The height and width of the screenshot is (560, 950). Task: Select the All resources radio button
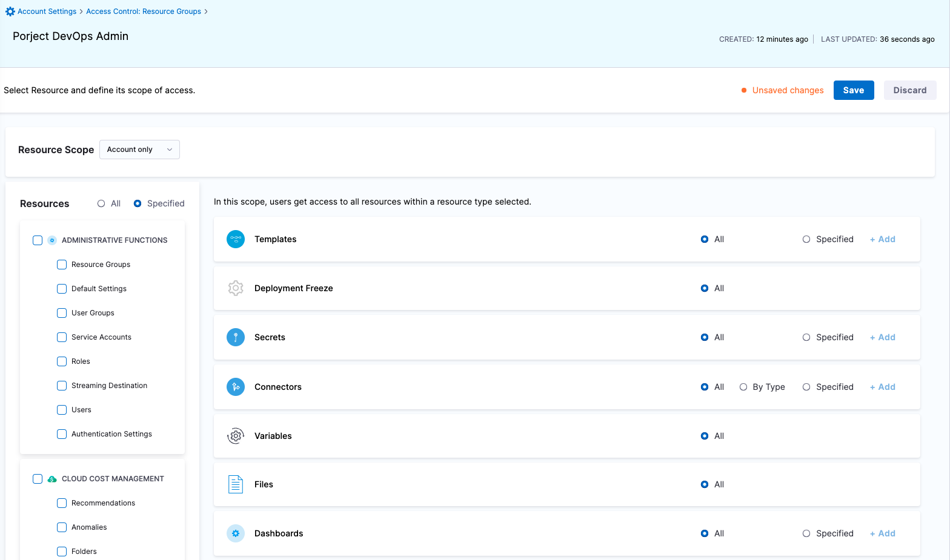pyautogui.click(x=101, y=203)
